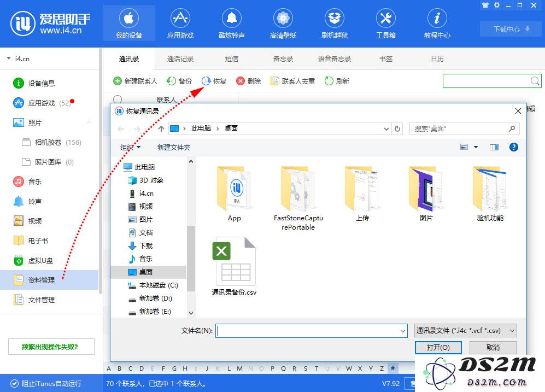
Task: Refresh the 桌面 folder listing
Action: (x=397, y=129)
